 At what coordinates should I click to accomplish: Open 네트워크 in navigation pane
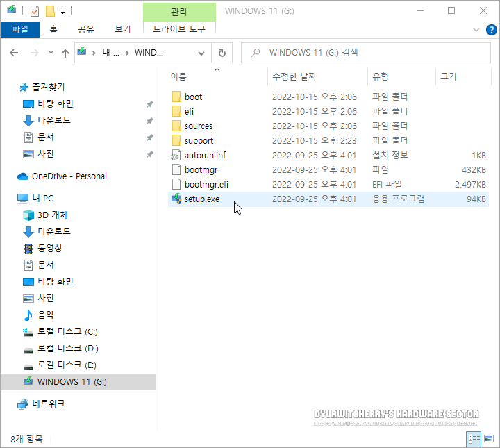tap(49, 404)
